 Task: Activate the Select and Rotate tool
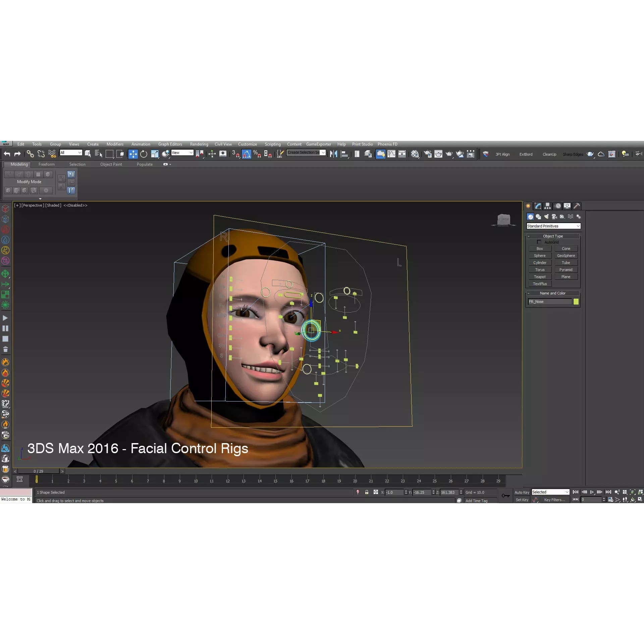[x=144, y=154]
